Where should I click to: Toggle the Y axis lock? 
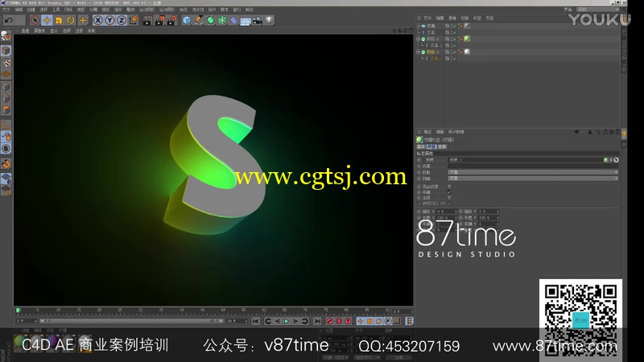pyautogui.click(x=109, y=20)
